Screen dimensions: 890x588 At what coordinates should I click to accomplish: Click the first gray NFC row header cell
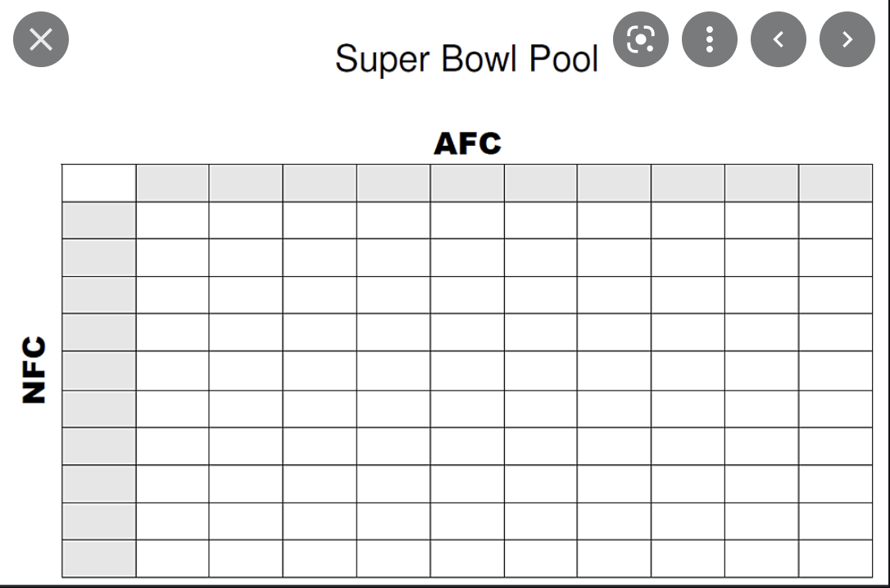(x=99, y=220)
